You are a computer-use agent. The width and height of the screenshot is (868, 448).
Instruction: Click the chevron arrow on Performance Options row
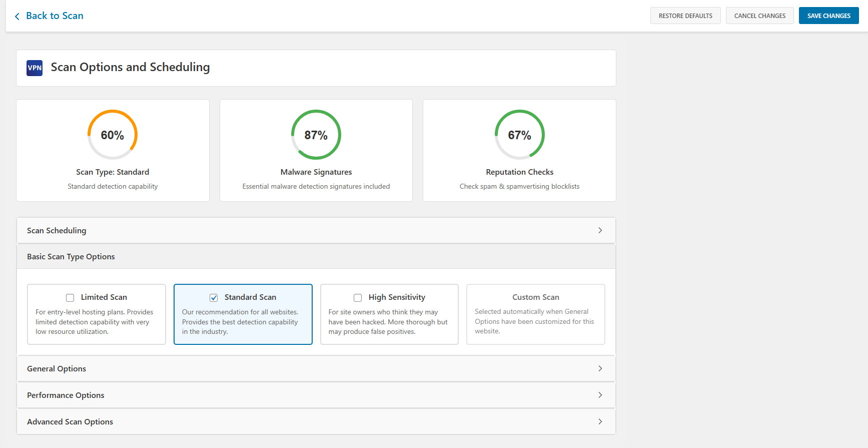point(600,395)
